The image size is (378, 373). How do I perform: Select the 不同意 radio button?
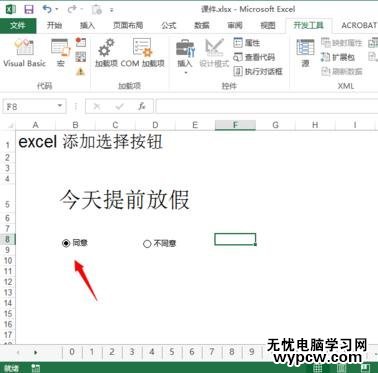pos(147,244)
